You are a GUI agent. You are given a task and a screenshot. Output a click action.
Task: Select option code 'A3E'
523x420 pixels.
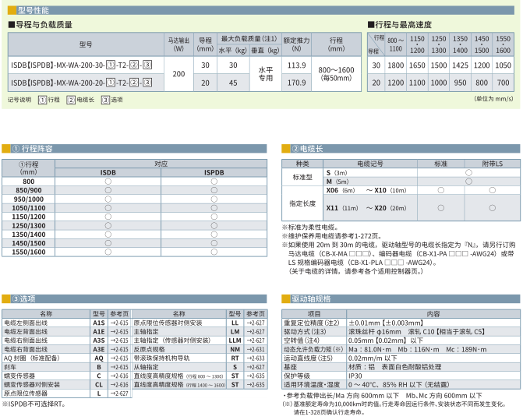coord(99,349)
